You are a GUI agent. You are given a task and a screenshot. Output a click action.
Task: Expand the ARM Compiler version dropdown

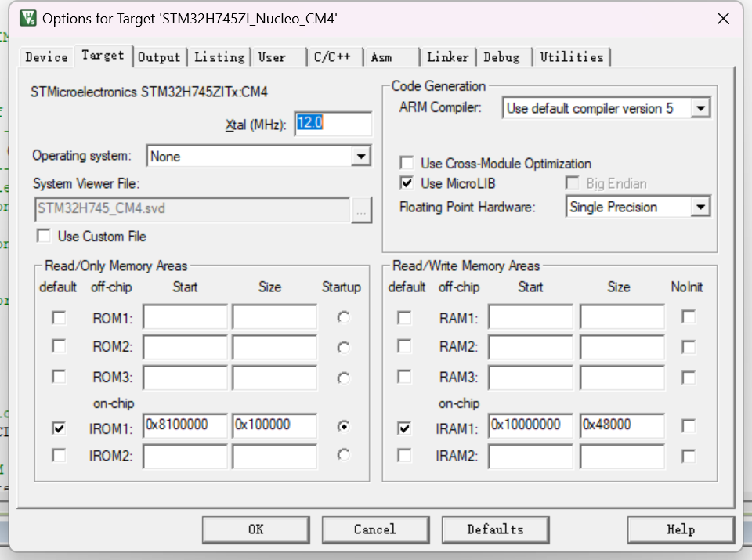click(700, 108)
